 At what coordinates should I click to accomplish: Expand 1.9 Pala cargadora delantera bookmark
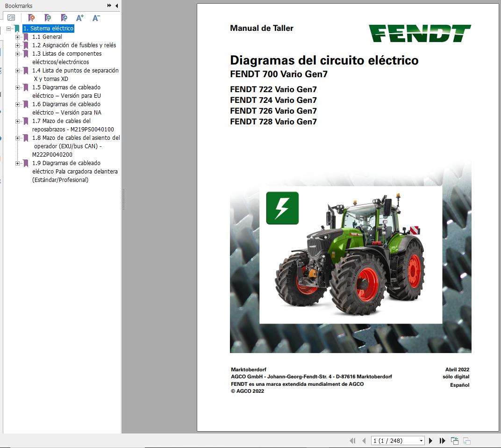click(x=18, y=163)
